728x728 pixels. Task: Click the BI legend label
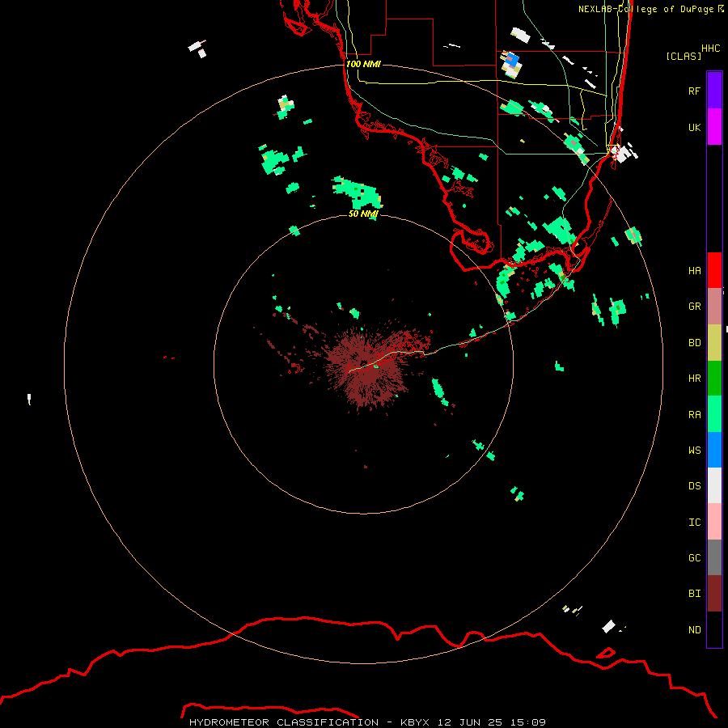click(694, 594)
